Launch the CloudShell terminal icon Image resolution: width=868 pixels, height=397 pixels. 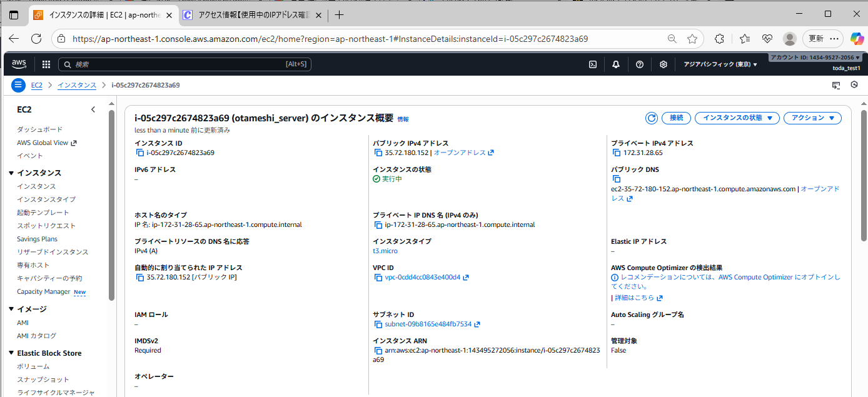tap(592, 64)
